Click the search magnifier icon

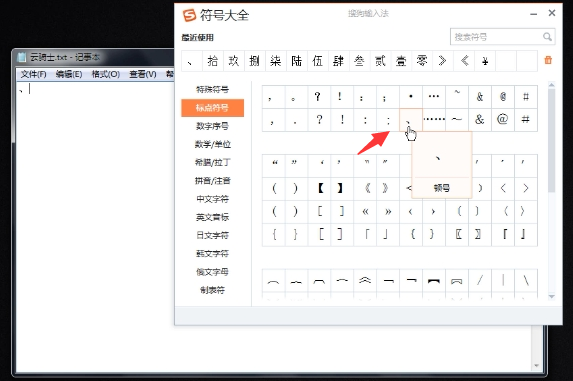(x=547, y=37)
